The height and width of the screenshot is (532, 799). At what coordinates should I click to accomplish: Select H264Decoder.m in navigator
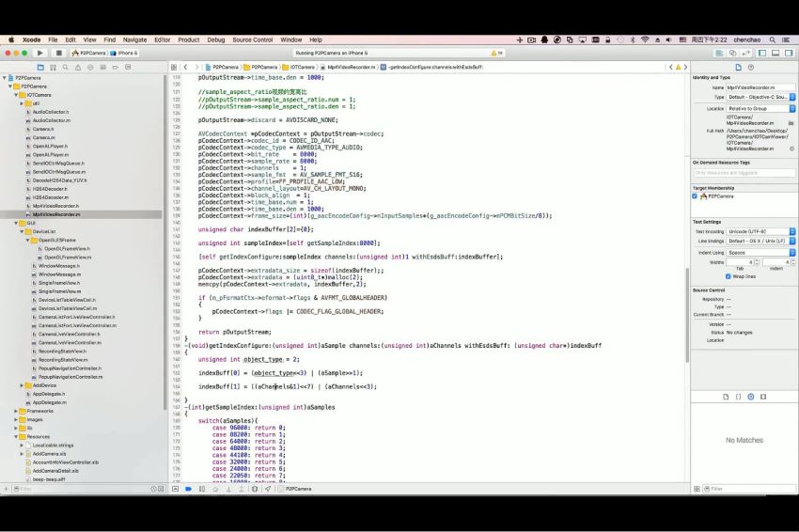pos(51,197)
